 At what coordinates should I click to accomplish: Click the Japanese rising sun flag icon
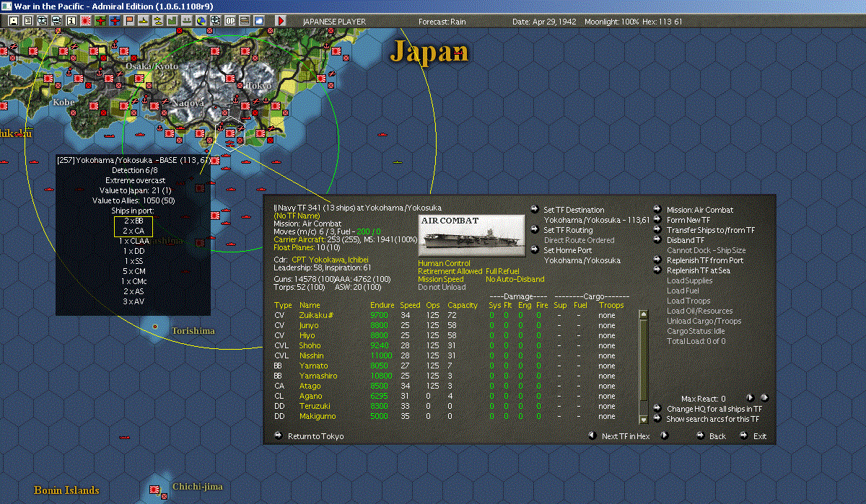click(86, 21)
